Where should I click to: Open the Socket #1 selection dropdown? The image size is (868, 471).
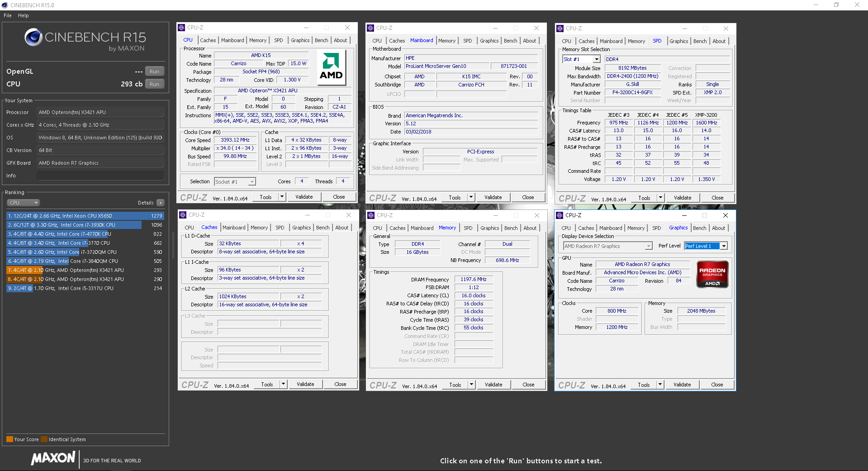click(235, 181)
